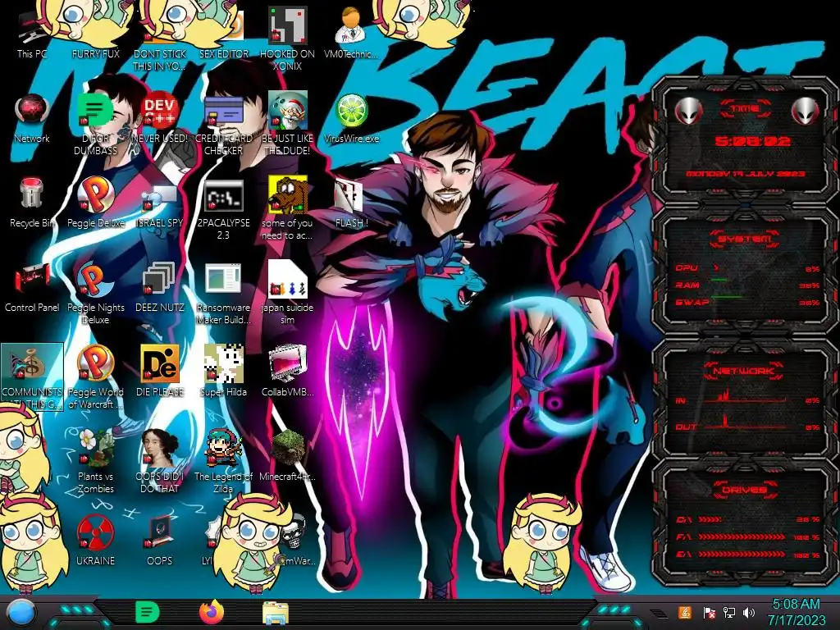Screen dimensions: 840x630
Task: Launch Peggle Nights Deluxe
Action: click(95, 294)
